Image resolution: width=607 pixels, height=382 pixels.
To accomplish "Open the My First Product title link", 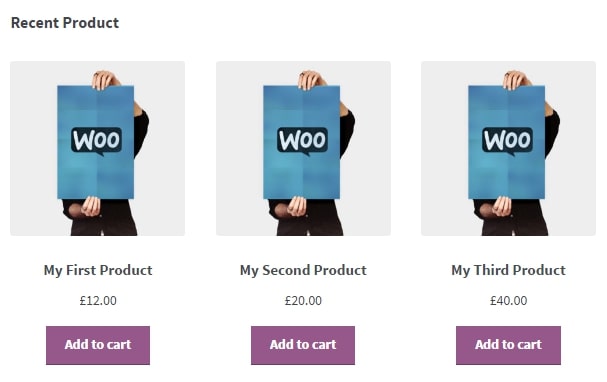I will [98, 270].
